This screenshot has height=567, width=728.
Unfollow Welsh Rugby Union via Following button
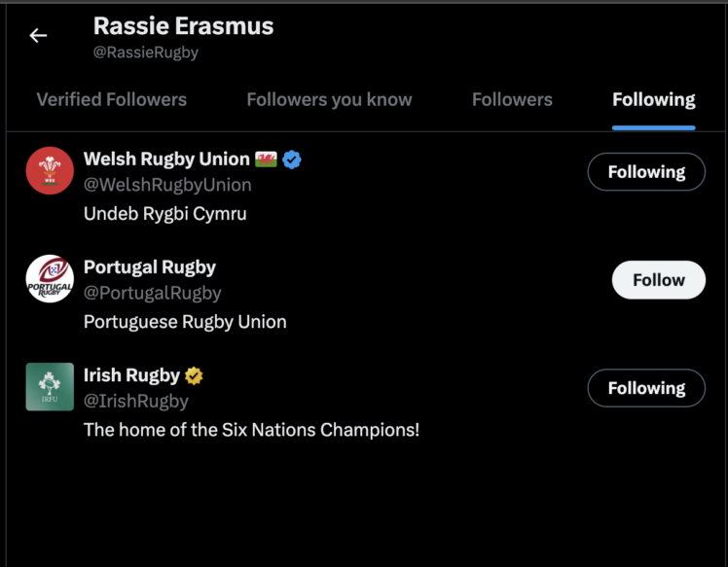pyautogui.click(x=646, y=172)
